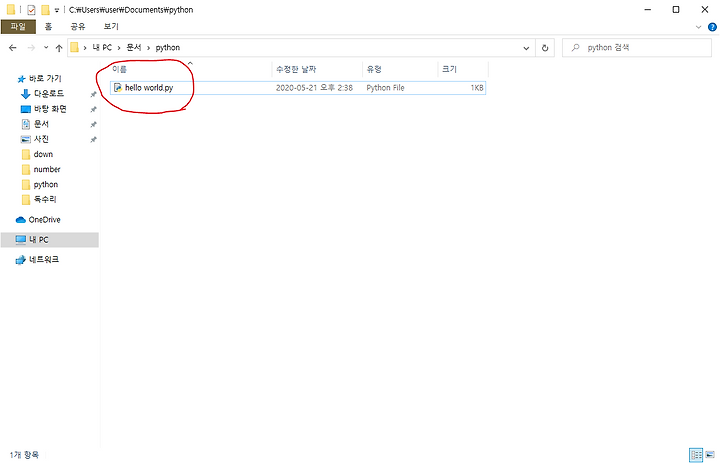Open quick access toolbar customize dropdown
Image resolution: width=720 pixels, height=463 pixels.
tap(57, 10)
